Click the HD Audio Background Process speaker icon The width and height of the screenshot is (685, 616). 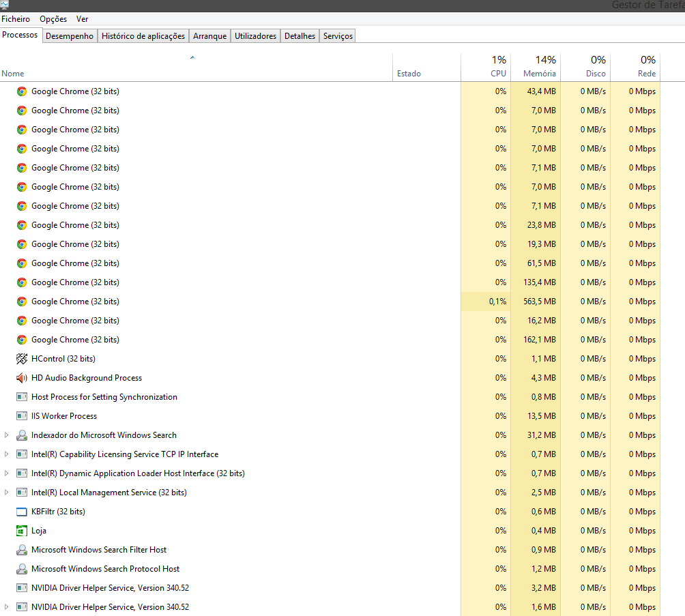tap(22, 378)
